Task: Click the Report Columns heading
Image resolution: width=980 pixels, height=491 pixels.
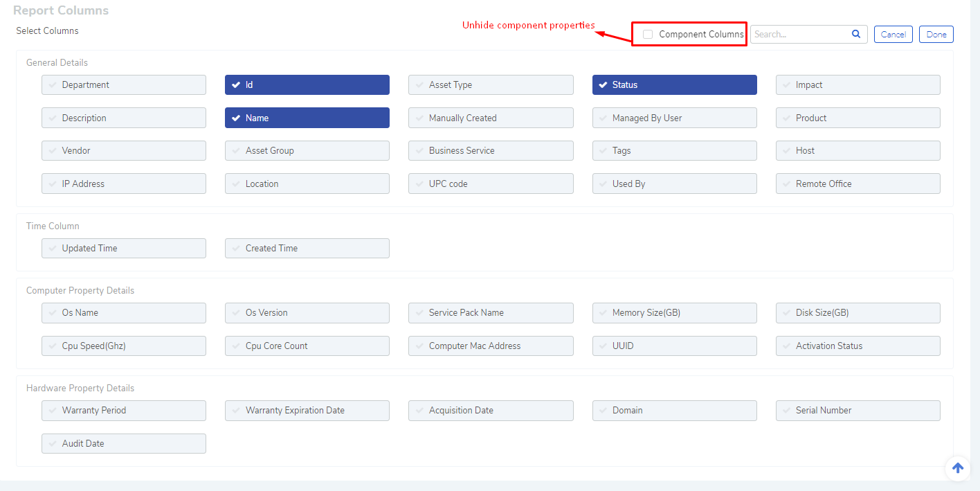Action: tap(61, 10)
